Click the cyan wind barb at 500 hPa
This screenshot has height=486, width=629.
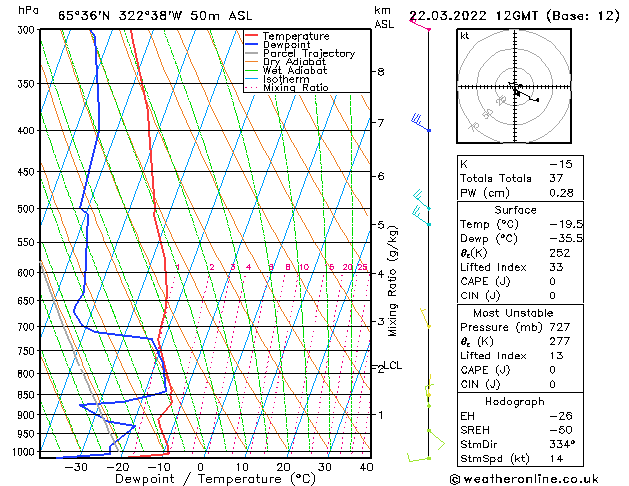tap(421, 199)
